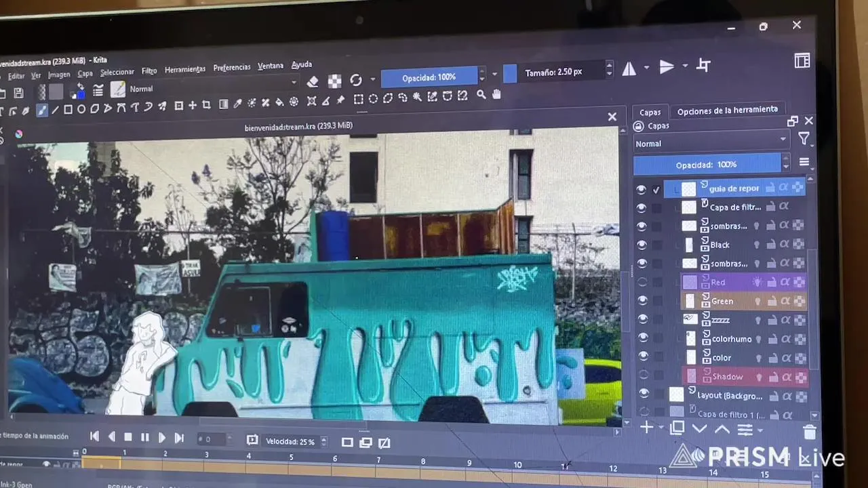
Task: Move the layer up with the chevron
Action: (722, 429)
